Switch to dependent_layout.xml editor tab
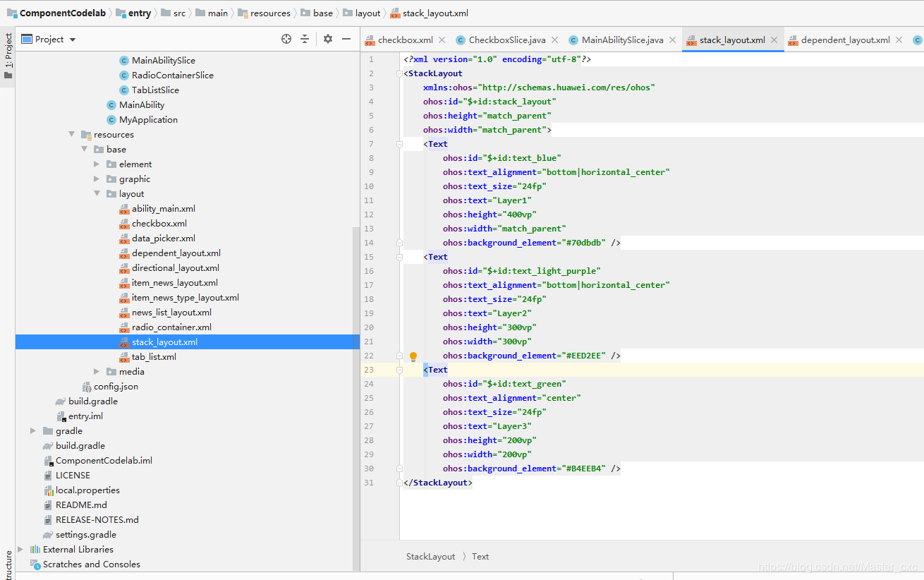Image resolution: width=924 pixels, height=580 pixels. (846, 40)
